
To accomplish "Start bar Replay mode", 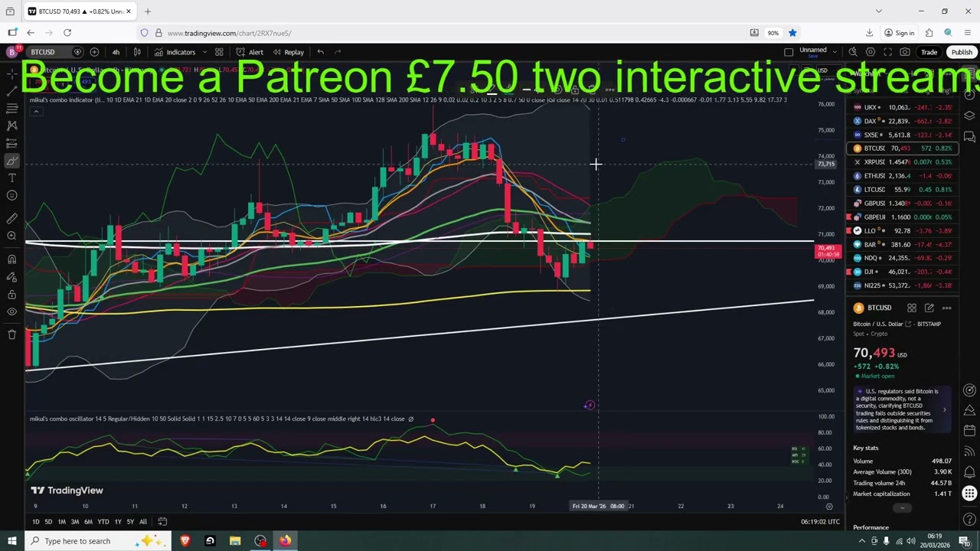I will pyautogui.click(x=288, y=52).
